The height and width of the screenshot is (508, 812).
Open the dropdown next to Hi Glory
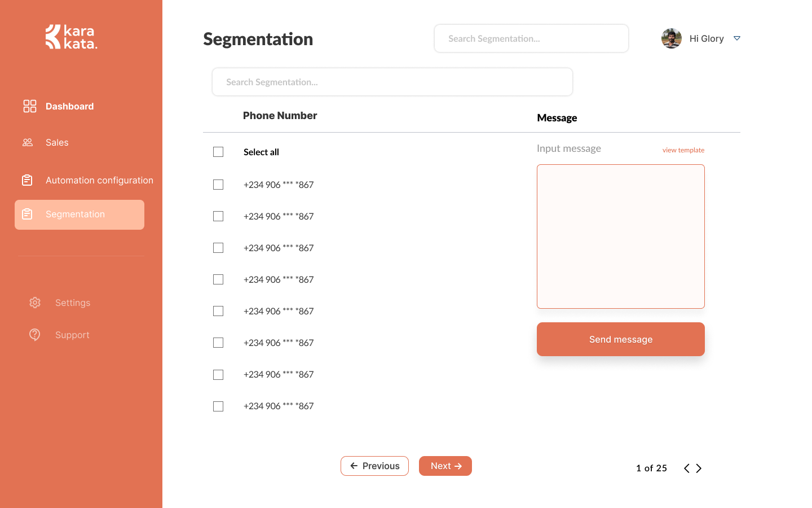[737, 38]
